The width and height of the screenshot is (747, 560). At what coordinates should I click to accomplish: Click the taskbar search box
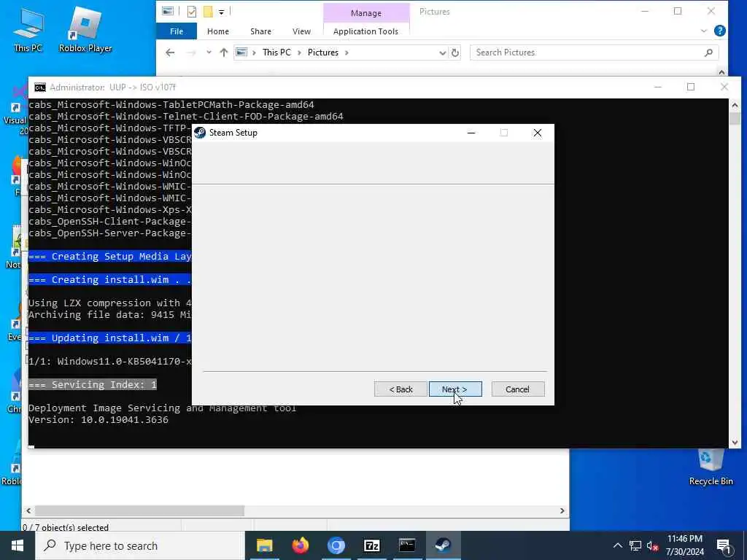(141, 545)
